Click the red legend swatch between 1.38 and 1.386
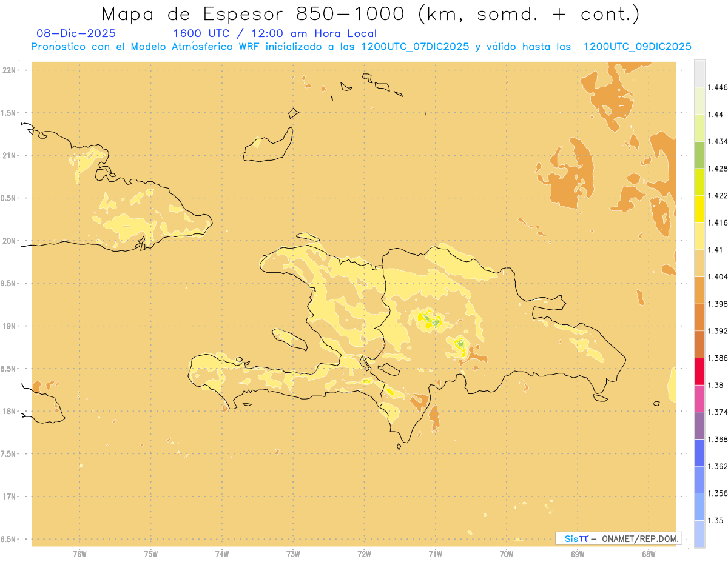728x562 pixels. tap(699, 371)
